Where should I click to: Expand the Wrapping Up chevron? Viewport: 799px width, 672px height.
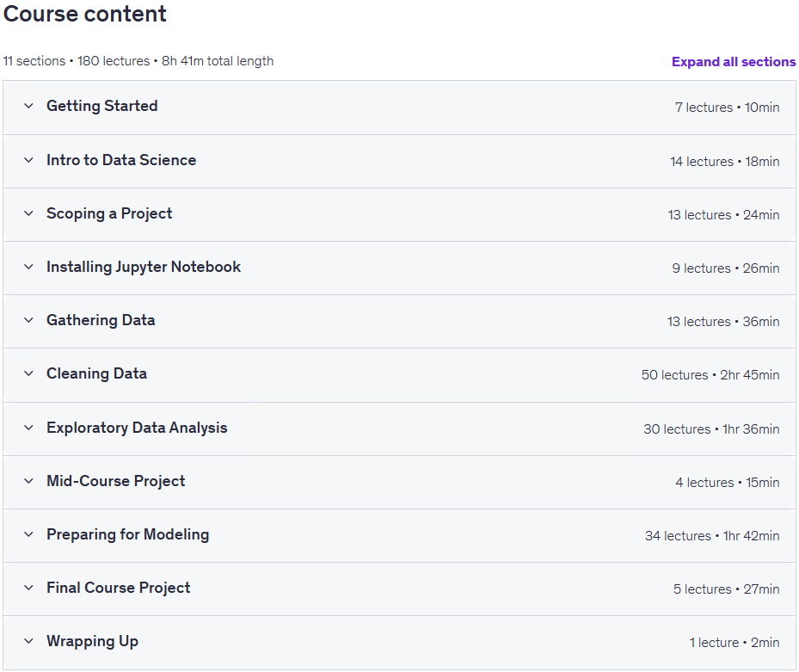point(28,641)
